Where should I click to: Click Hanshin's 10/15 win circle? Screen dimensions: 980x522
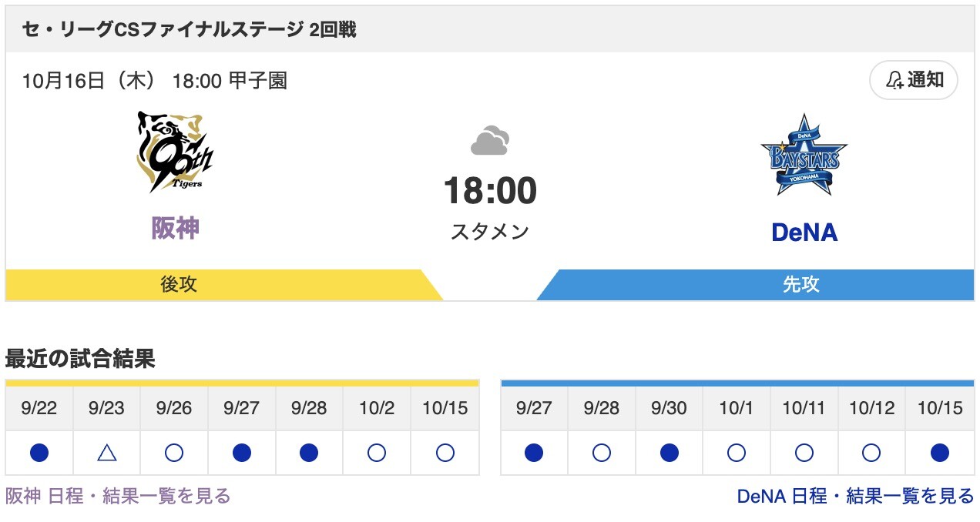click(x=445, y=453)
